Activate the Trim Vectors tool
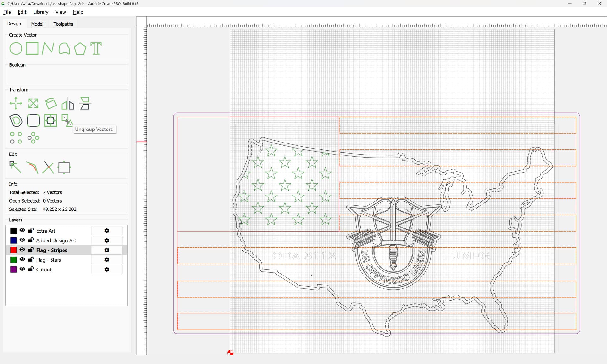The width and height of the screenshot is (607, 364). click(x=32, y=167)
